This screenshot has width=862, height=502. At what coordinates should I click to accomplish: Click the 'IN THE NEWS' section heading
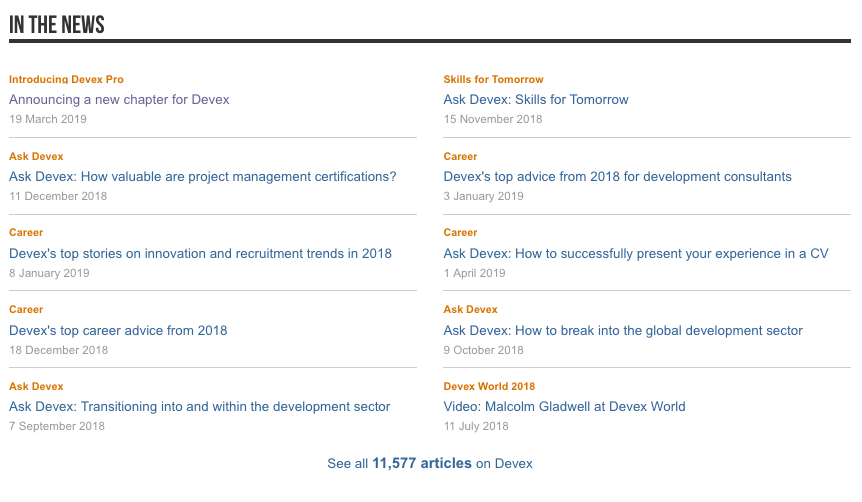click(x=57, y=25)
